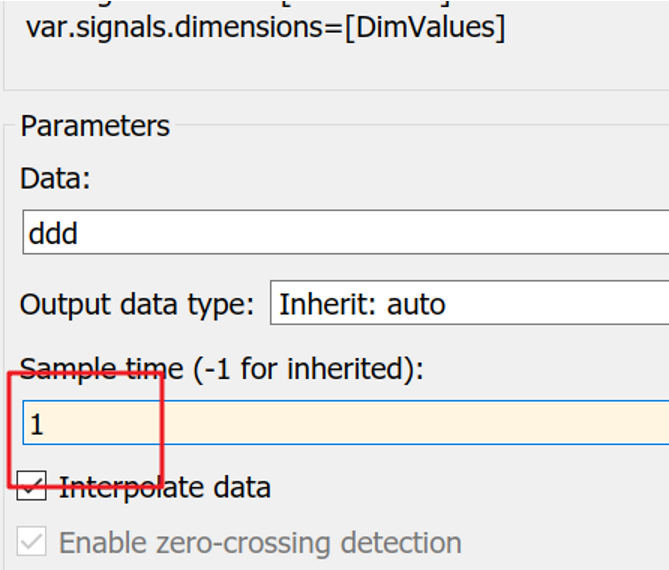
Task: Click the "Sample time" words in the label
Action: point(102,369)
